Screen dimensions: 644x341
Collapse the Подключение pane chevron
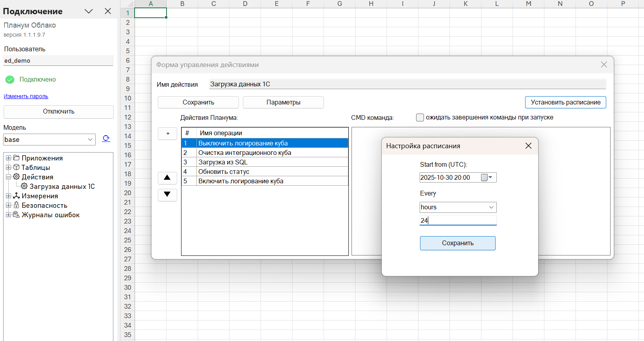[89, 11]
